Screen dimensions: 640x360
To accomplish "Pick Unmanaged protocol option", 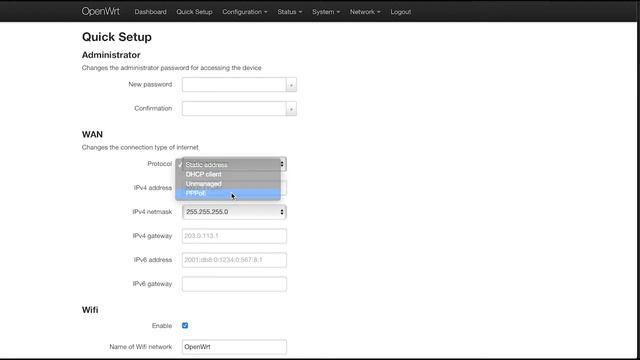I will pyautogui.click(x=228, y=184).
